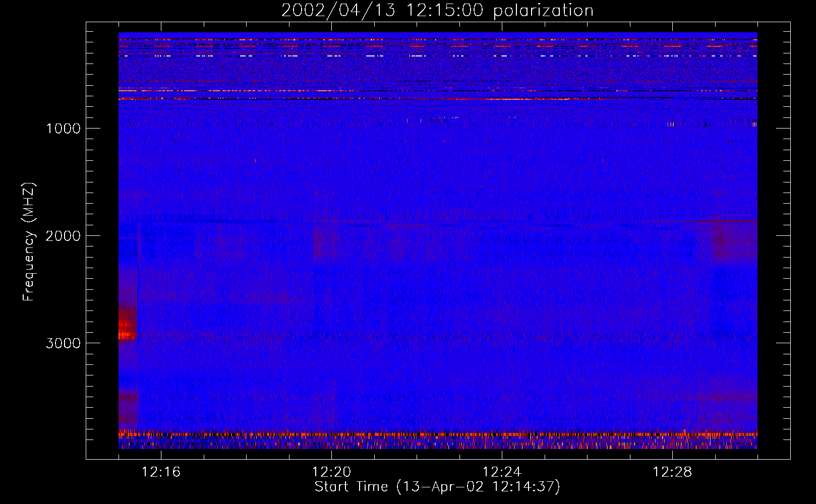
Task: Click the '12:28' time axis label
Action: pos(672,472)
